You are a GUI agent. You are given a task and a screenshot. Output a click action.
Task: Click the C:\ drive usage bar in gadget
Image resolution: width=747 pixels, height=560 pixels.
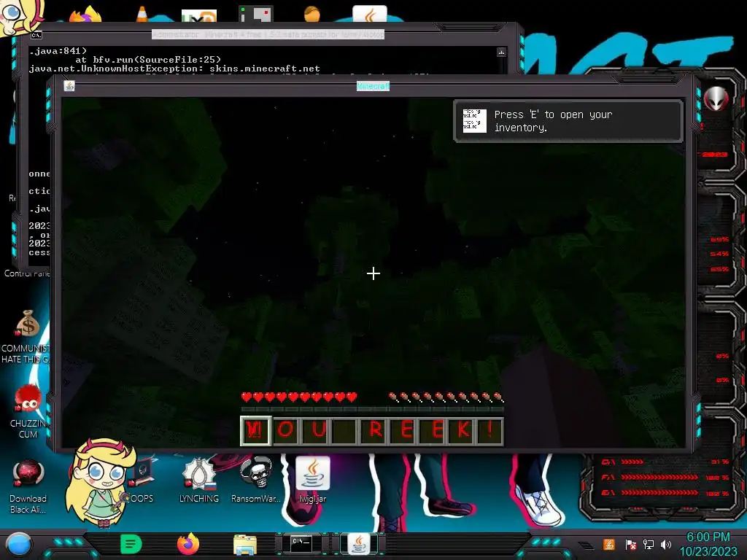665,462
